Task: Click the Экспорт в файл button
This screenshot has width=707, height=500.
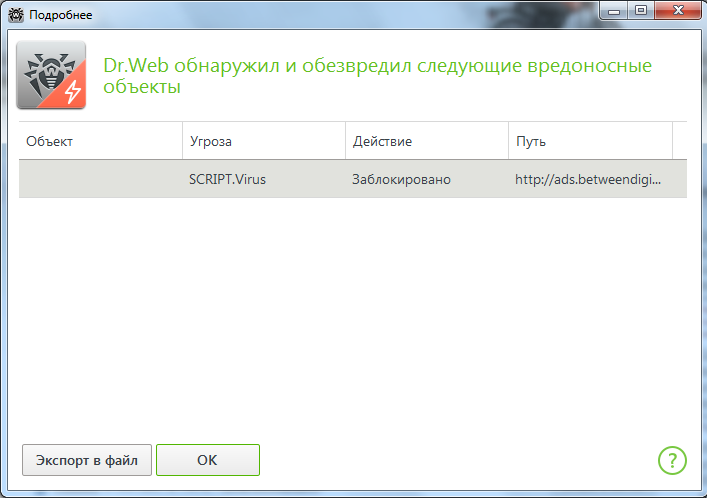Action: point(87,460)
